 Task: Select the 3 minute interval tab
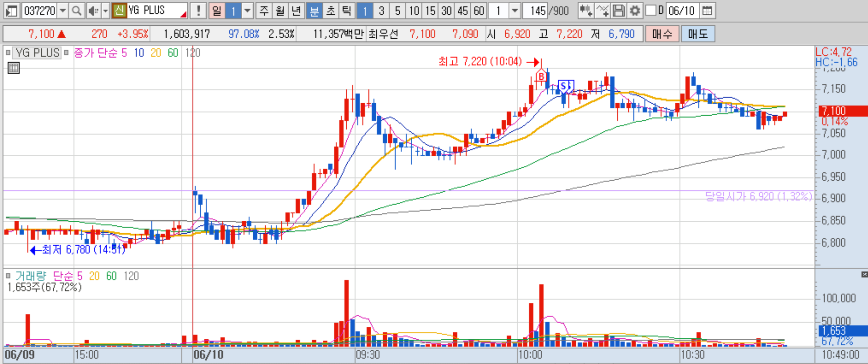(381, 11)
